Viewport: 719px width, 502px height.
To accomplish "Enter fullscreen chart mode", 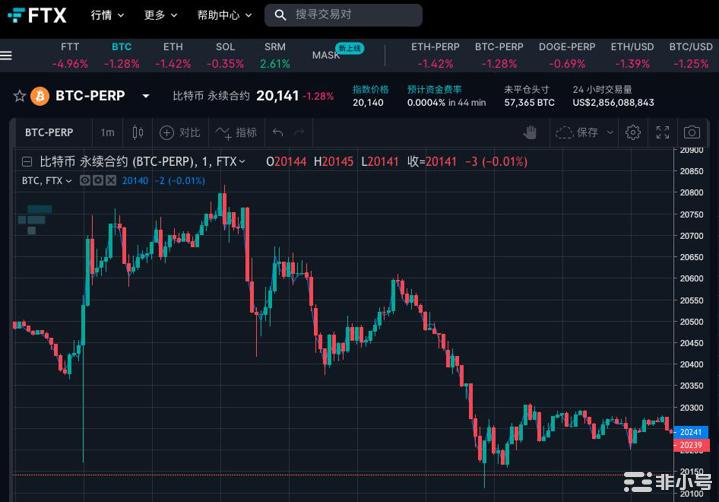I will coord(663,132).
